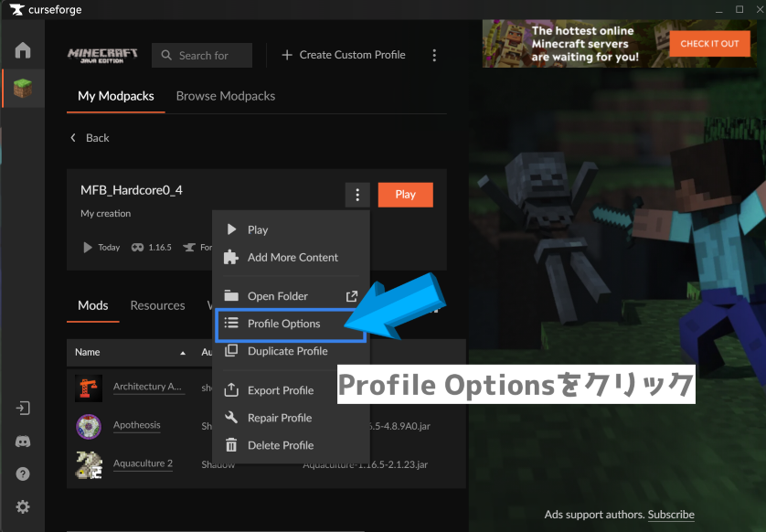Click the CurseForge anvil logo in title bar
This screenshot has width=766, height=532.
pyautogui.click(x=16, y=10)
